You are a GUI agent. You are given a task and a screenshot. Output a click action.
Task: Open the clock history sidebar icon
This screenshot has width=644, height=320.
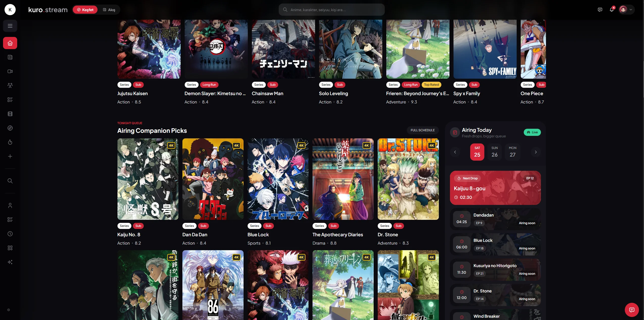click(x=10, y=234)
